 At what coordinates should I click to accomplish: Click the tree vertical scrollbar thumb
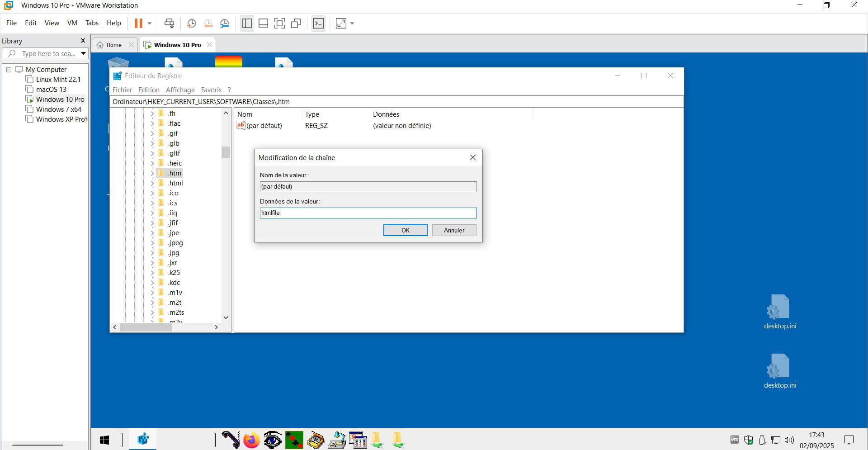pos(226,152)
